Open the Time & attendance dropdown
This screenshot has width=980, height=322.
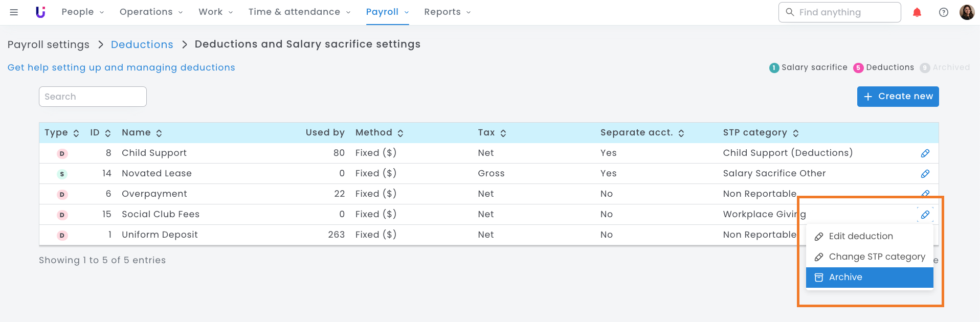[x=299, y=12]
